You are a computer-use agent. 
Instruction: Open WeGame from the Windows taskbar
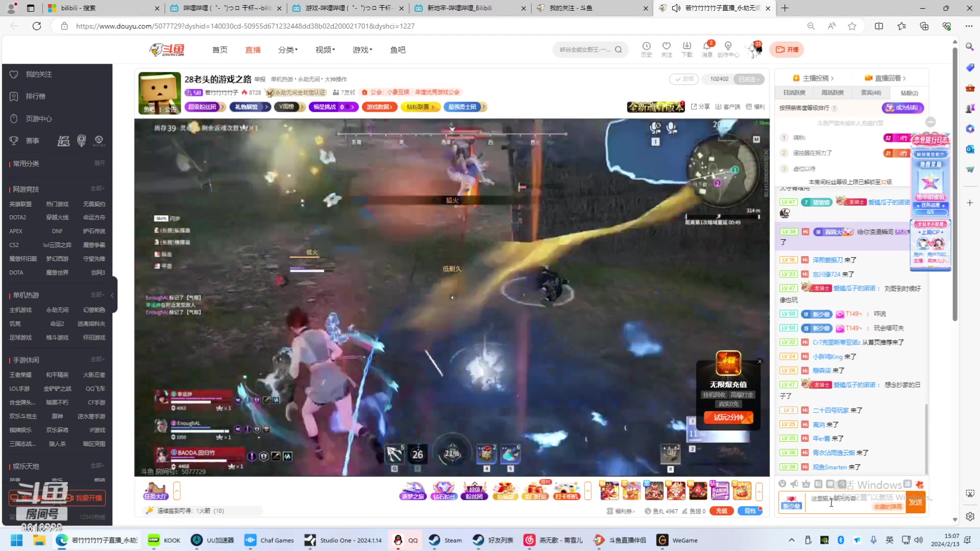click(677, 540)
